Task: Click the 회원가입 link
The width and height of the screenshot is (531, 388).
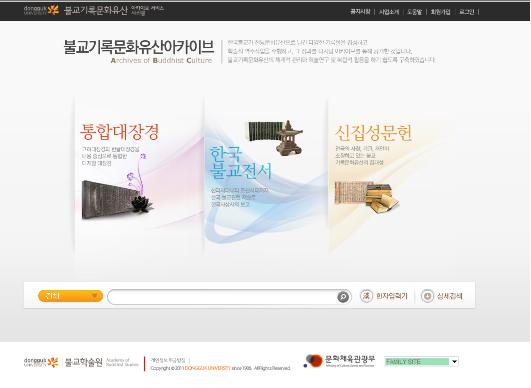Action: (440, 12)
